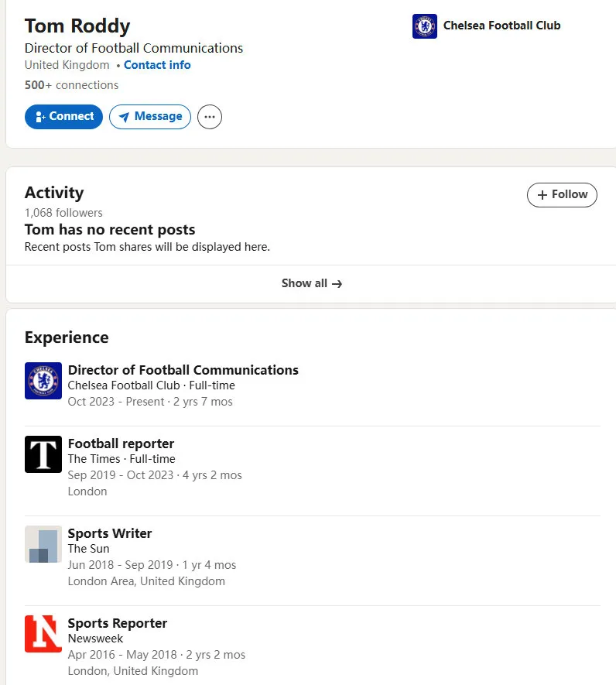The image size is (616, 685).
Task: Click The Sun placeholder company logo
Action: click(x=43, y=544)
